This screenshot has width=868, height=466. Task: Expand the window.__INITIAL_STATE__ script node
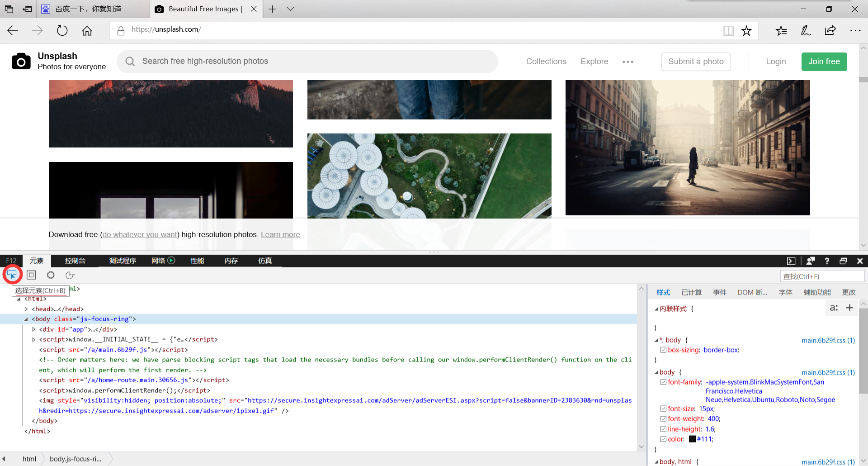click(x=33, y=339)
